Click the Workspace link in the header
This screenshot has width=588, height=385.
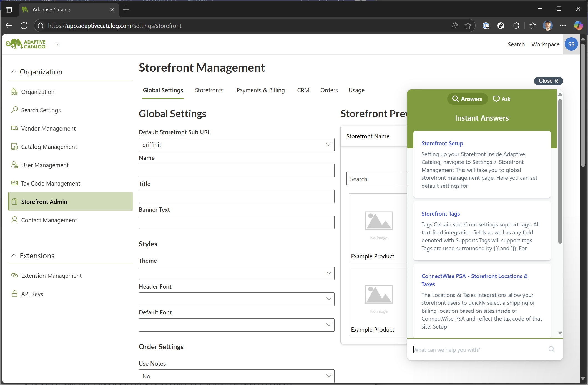click(545, 44)
